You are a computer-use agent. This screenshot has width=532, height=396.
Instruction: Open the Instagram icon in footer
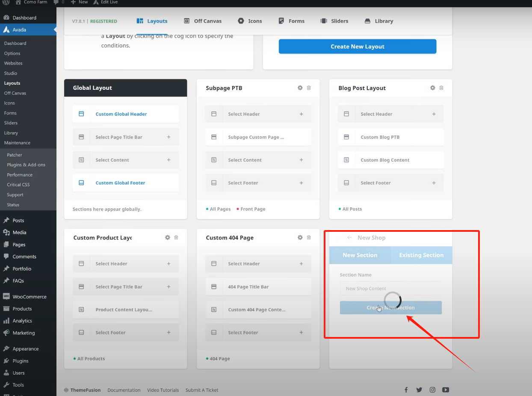(432, 390)
